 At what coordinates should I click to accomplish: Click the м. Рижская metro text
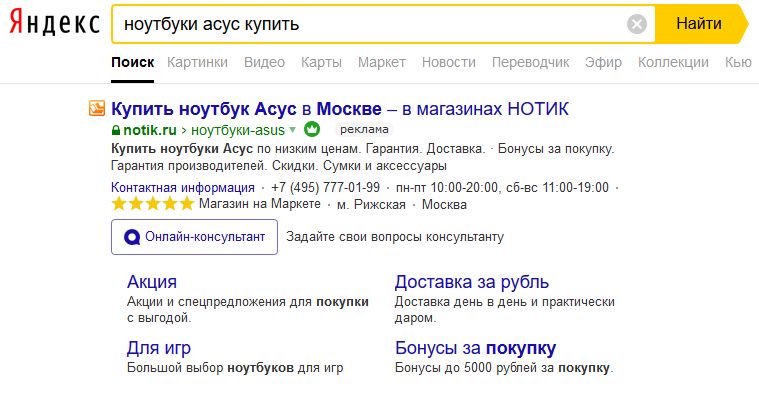[x=371, y=204]
